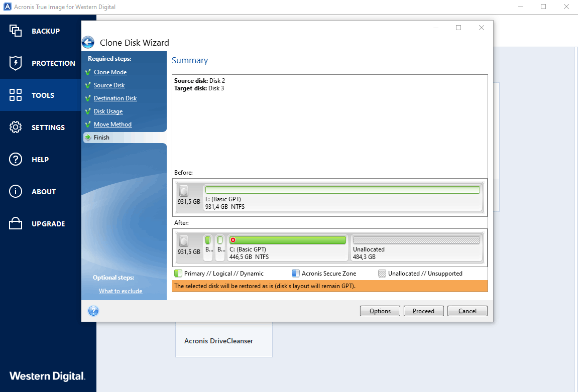Open Acronis DriveCleanser tile in main window

[x=224, y=341]
